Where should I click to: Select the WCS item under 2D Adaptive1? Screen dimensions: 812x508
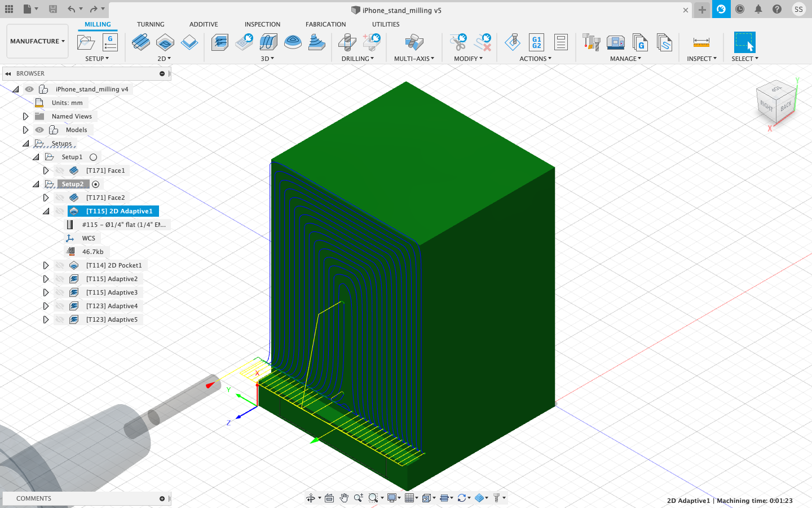point(89,238)
